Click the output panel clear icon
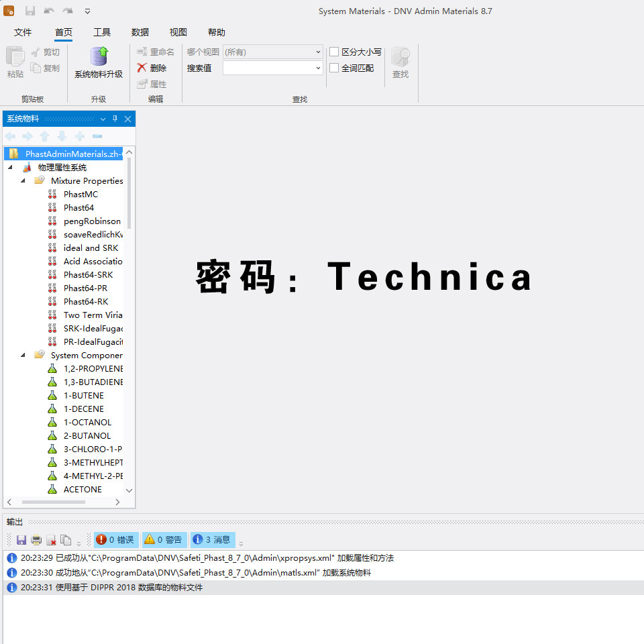This screenshot has width=644, height=644. (x=51, y=540)
